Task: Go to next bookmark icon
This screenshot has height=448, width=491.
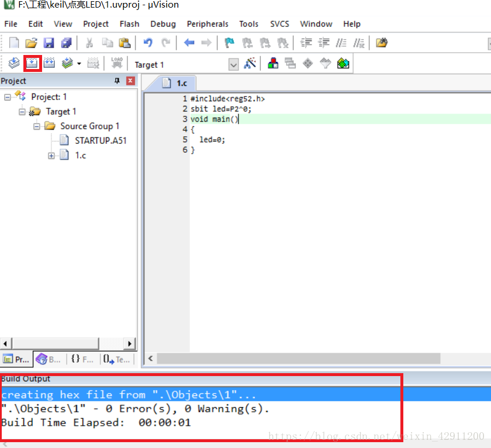Action: (x=265, y=43)
